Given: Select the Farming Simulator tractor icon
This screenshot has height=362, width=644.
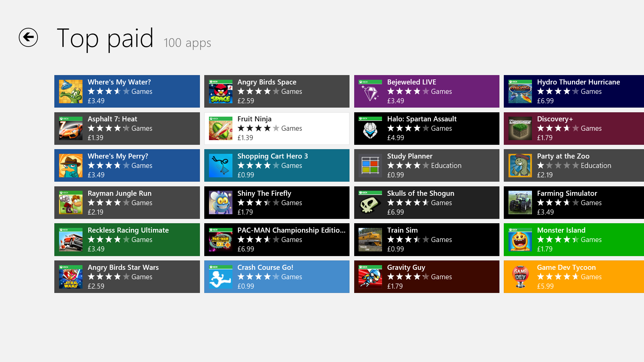Looking at the screenshot, I should pos(520,202).
